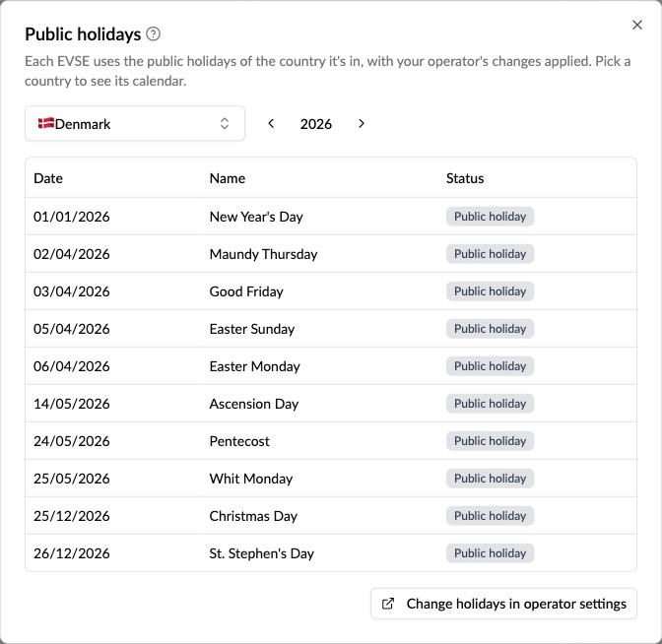
Task: Close the Public holidays dialog
Action: pyautogui.click(x=637, y=25)
